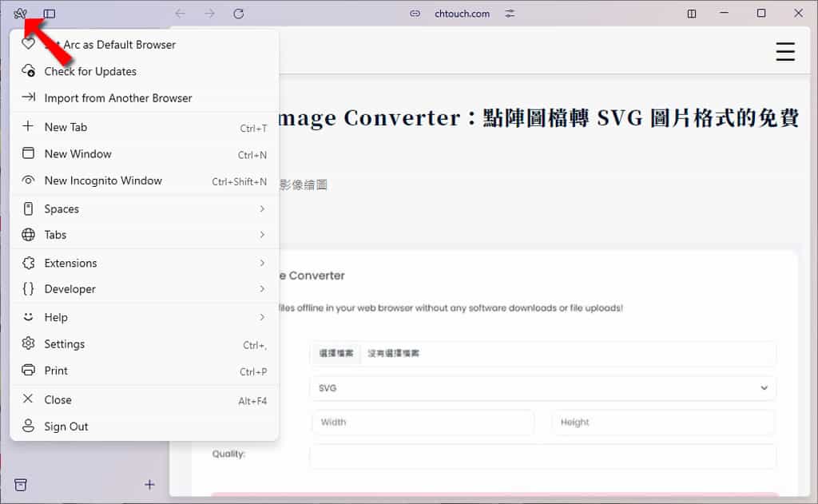This screenshot has width=818, height=504.
Task: Open the SVG format dropdown
Action: 543,388
